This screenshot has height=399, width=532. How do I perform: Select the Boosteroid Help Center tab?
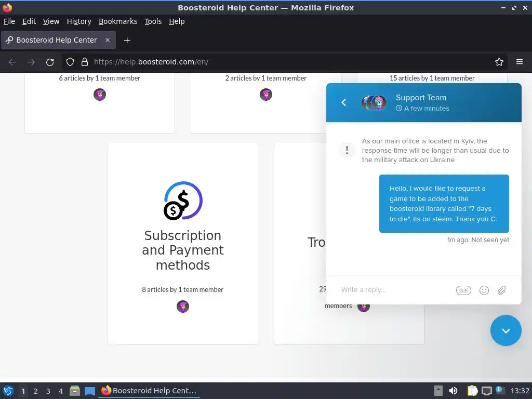[58, 40]
